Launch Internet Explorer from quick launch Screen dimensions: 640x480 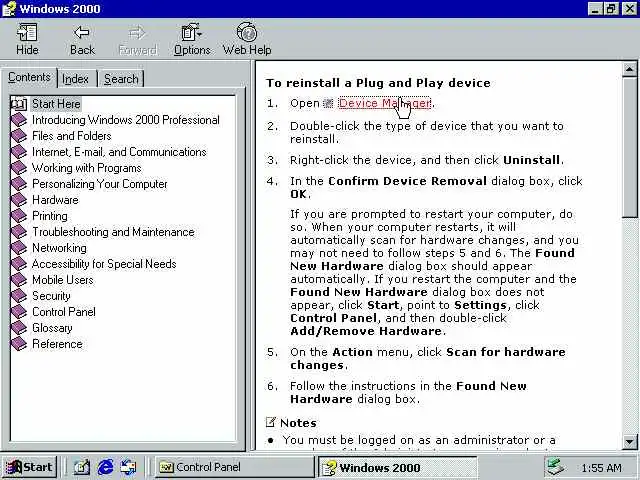[x=105, y=467]
